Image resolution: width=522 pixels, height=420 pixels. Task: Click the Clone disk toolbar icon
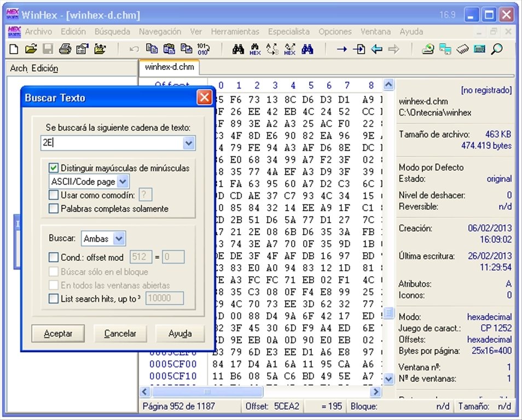pos(445,49)
